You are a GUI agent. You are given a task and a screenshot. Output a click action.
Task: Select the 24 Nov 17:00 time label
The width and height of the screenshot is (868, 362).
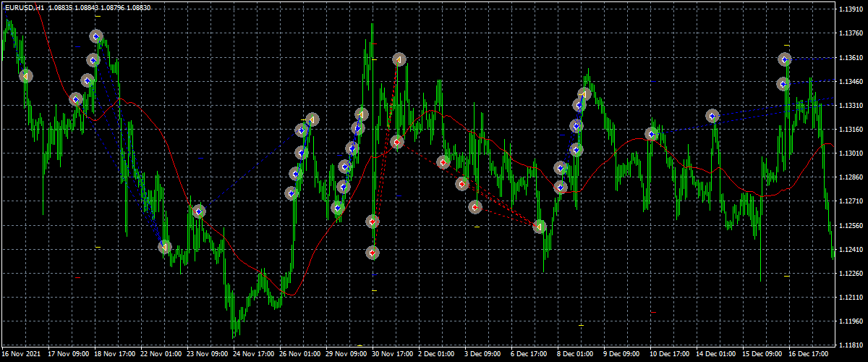tap(254, 355)
